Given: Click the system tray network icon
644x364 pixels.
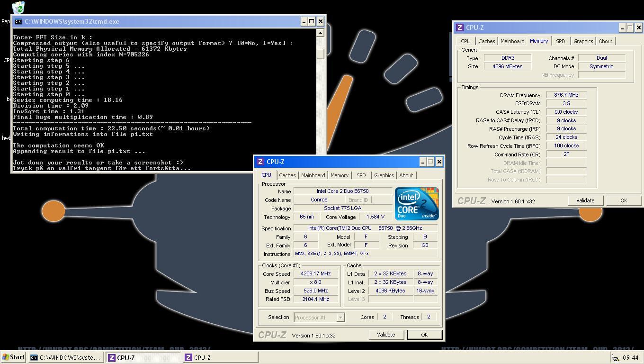Looking at the screenshot, I should (x=615, y=358).
